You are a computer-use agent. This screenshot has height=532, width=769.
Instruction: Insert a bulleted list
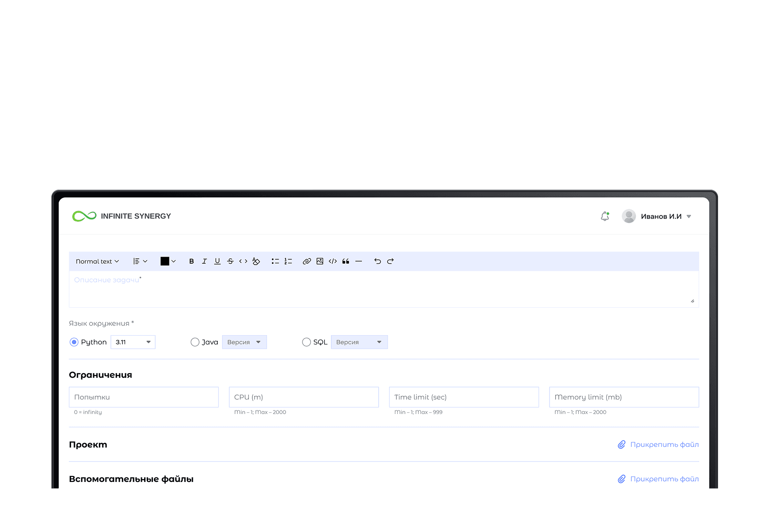(275, 262)
